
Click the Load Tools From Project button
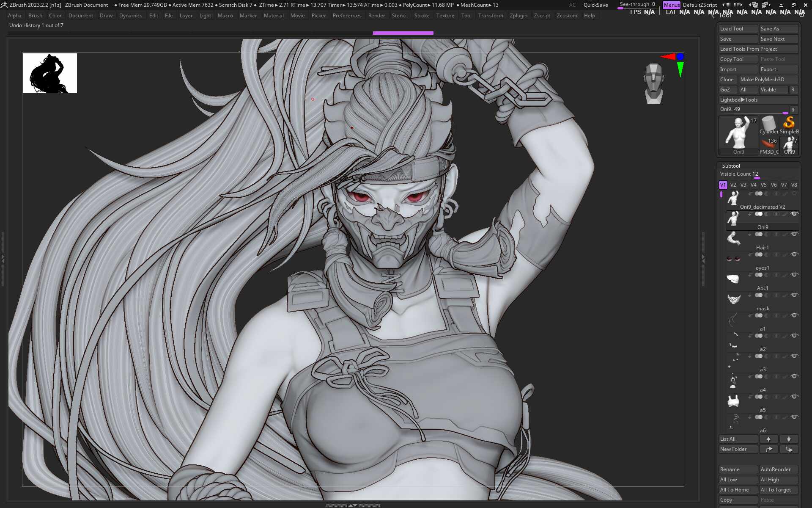pos(748,49)
